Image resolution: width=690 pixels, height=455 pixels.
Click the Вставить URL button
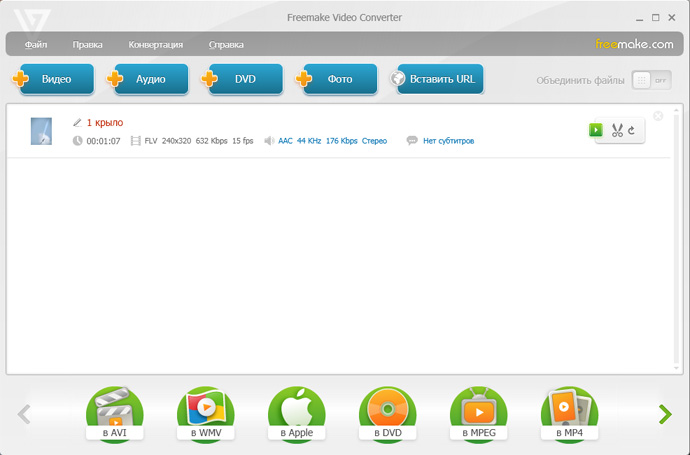(x=437, y=79)
